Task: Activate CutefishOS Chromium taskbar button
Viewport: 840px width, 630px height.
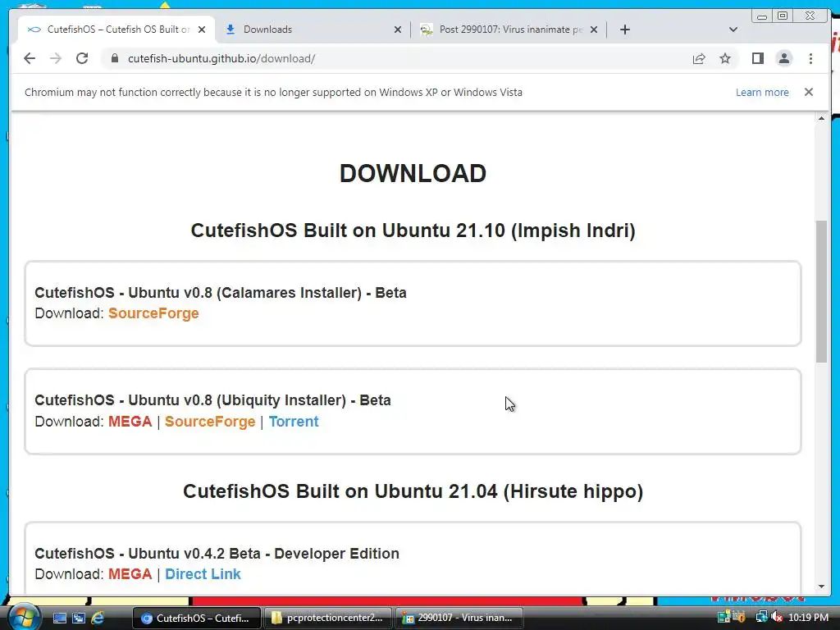Action: [196, 619]
